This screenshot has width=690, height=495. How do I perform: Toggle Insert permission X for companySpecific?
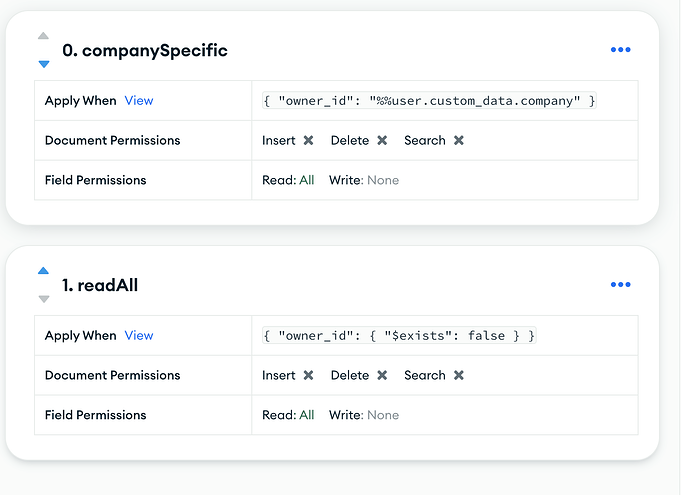(x=308, y=141)
